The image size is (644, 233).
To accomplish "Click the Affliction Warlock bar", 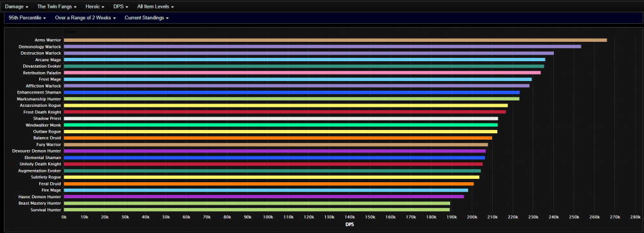I will point(296,86).
